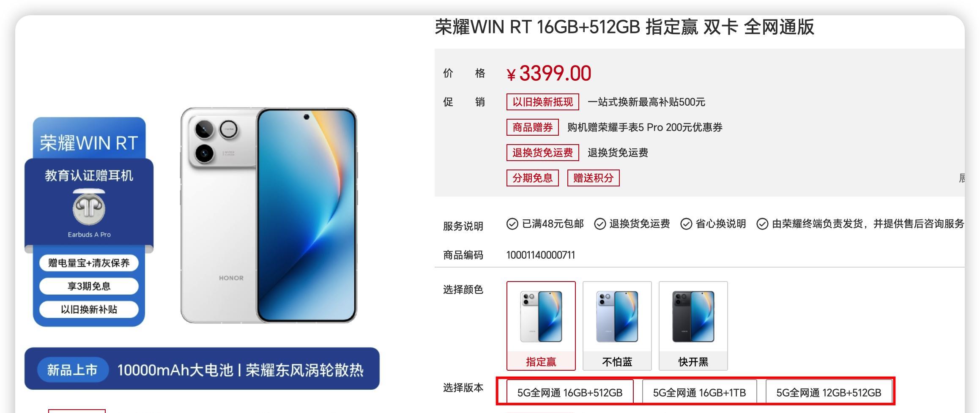Click the red 退换货免运费 promotion tag
Viewport: 980px width, 413px height.
coord(543,153)
